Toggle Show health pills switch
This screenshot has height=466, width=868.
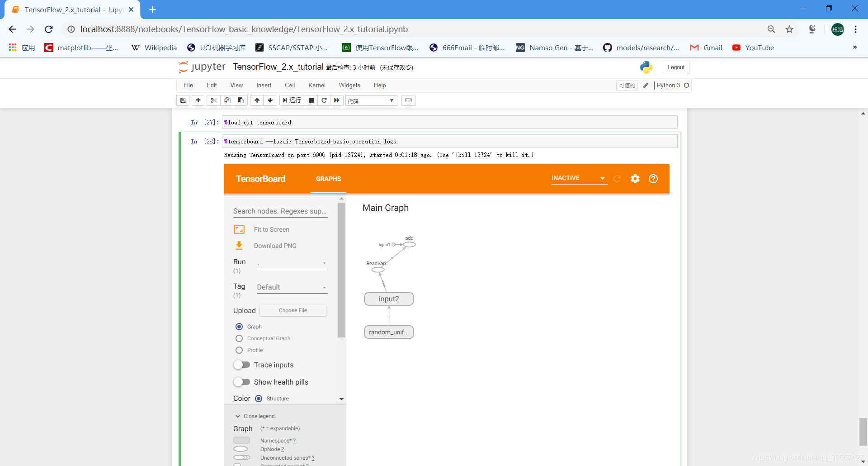click(x=242, y=382)
